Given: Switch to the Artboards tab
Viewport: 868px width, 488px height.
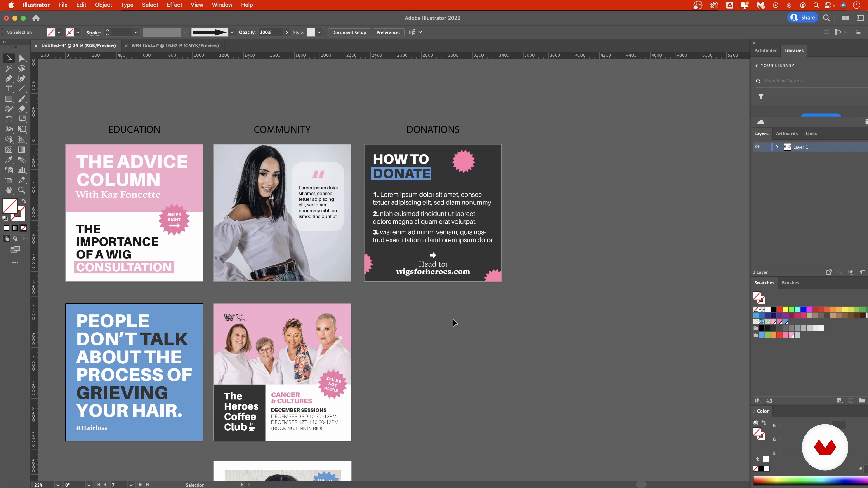Looking at the screenshot, I should click(786, 134).
